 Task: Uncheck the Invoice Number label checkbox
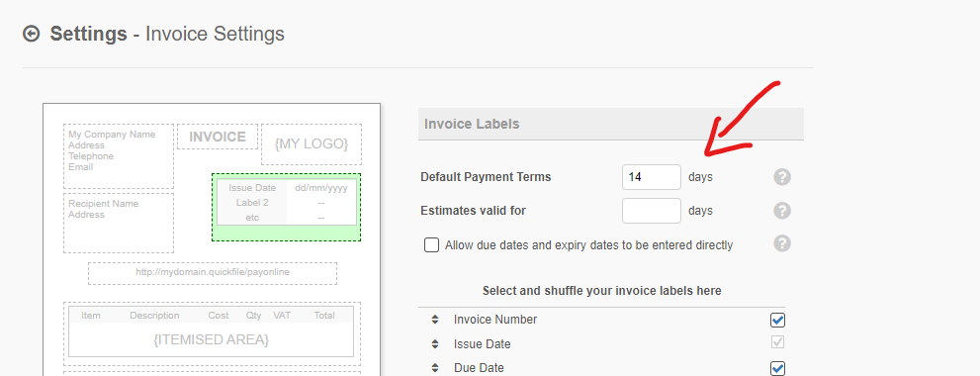777,321
